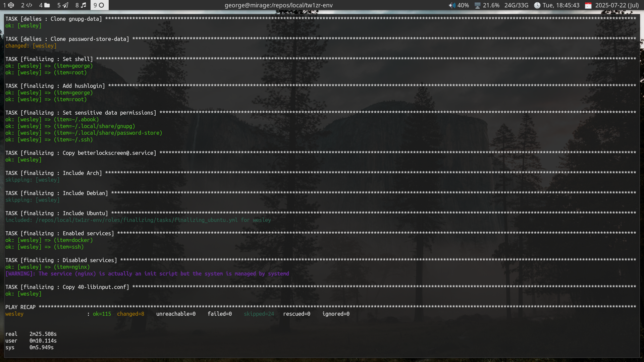The image size is (644, 362).
Task: Click the date 2025-07-22 (Jul) text
Action: pyautogui.click(x=616, y=5)
